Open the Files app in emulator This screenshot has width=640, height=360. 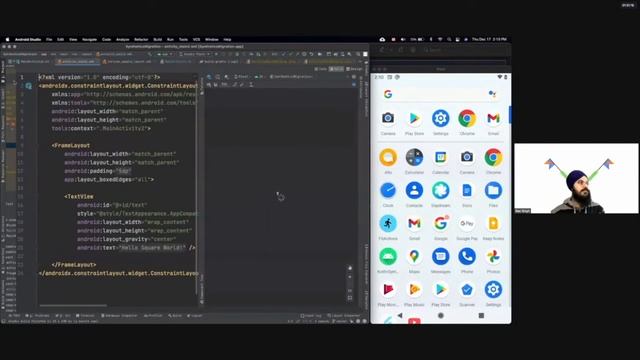click(493, 190)
